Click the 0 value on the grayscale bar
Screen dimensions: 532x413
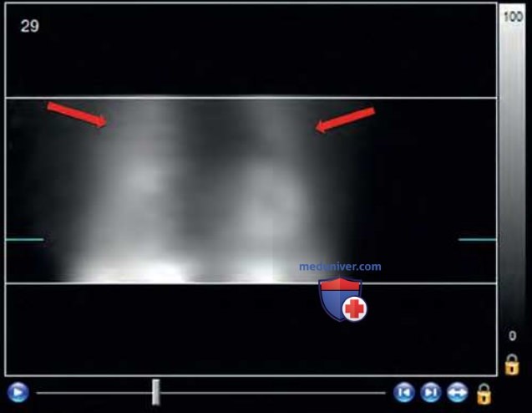513,336
